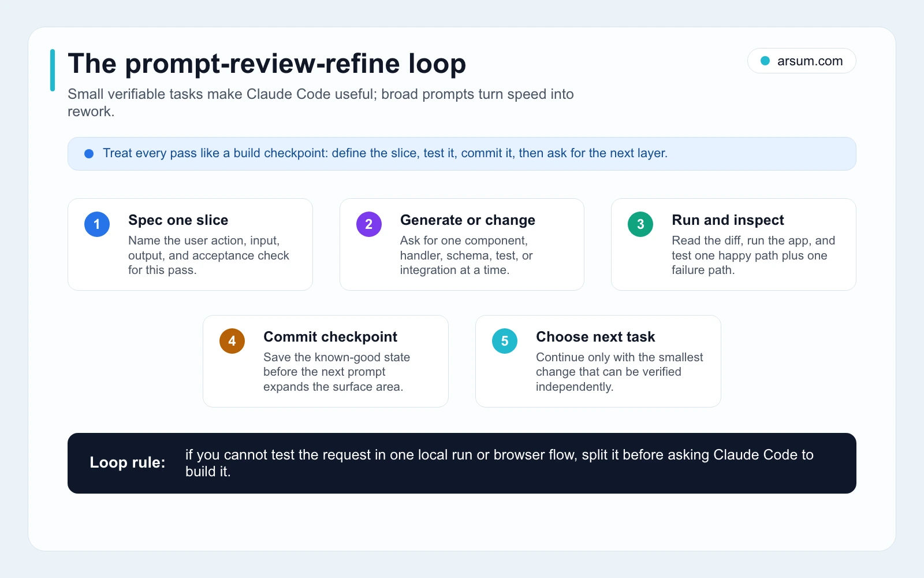Click the "Loop rule:" label
The height and width of the screenshot is (578, 924).
(128, 462)
